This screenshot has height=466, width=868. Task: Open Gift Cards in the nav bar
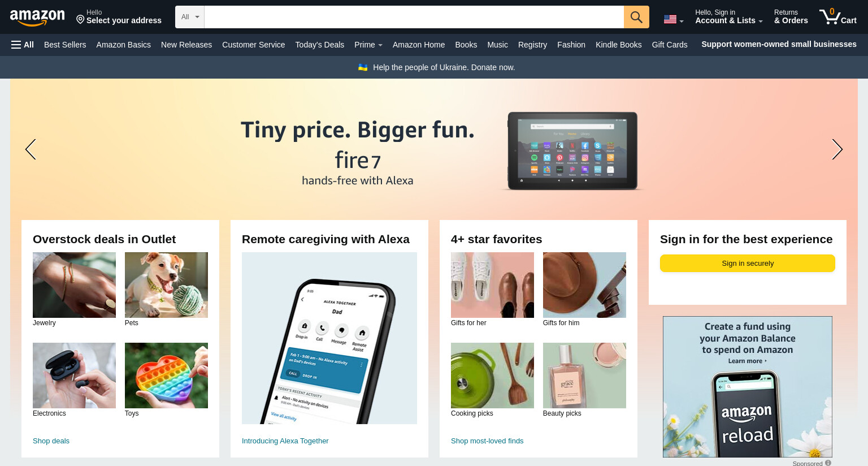click(670, 45)
